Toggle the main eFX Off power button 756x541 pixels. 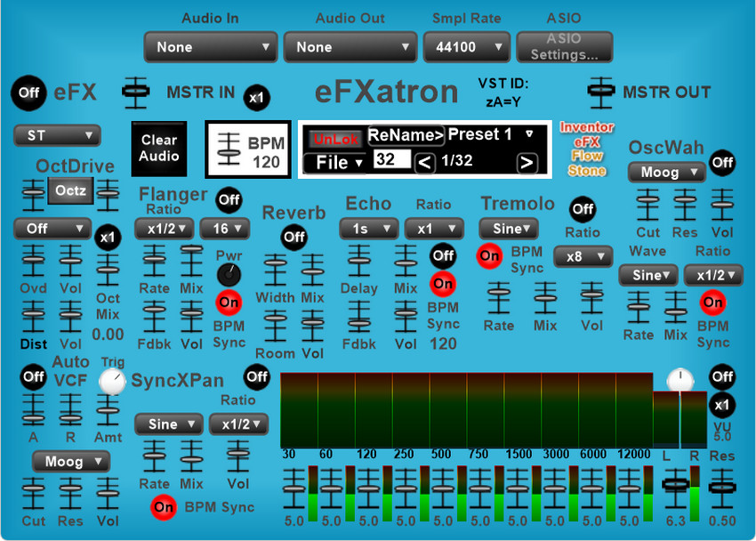click(x=28, y=92)
